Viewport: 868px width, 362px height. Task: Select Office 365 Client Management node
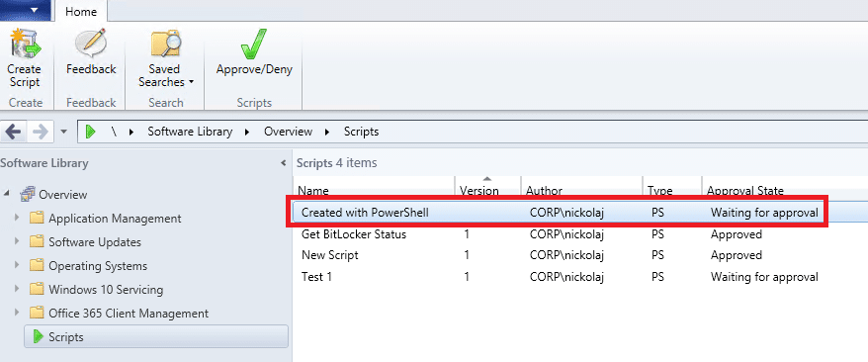(129, 314)
